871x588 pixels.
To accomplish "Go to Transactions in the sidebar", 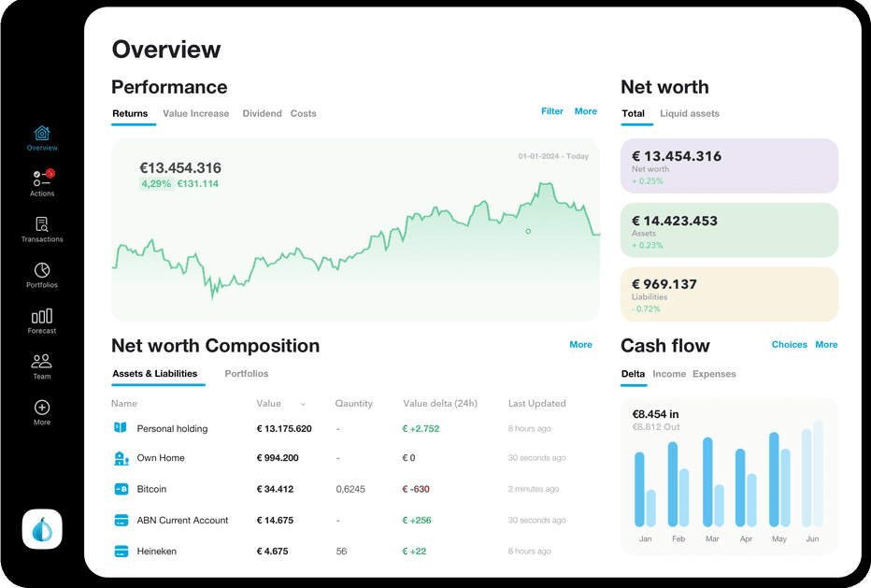I will pos(42,224).
